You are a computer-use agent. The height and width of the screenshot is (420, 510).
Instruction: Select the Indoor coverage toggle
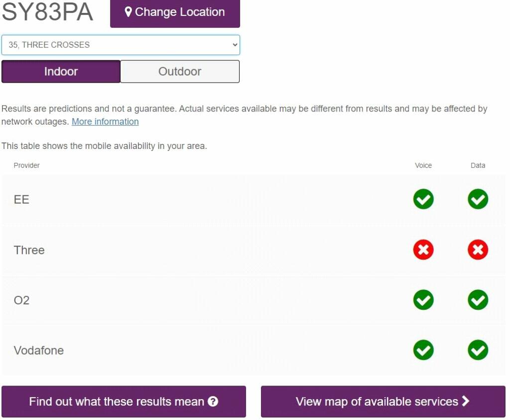61,72
